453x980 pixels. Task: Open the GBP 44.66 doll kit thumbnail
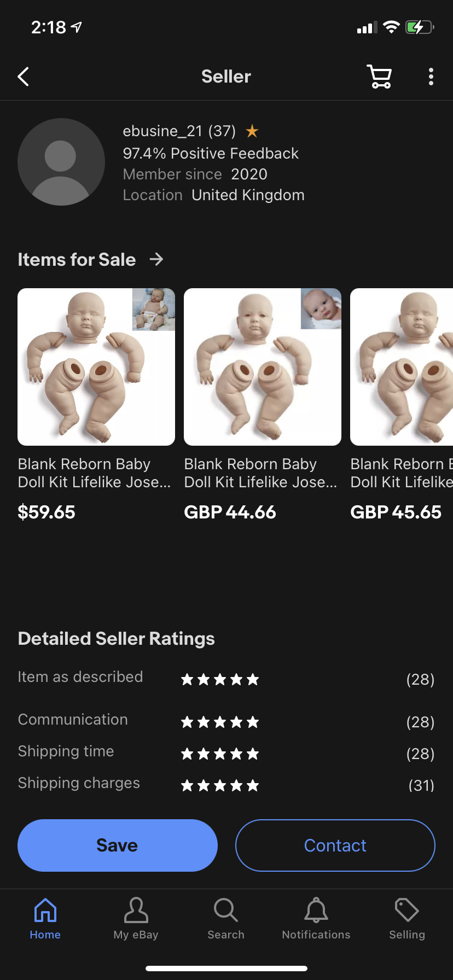click(x=263, y=367)
